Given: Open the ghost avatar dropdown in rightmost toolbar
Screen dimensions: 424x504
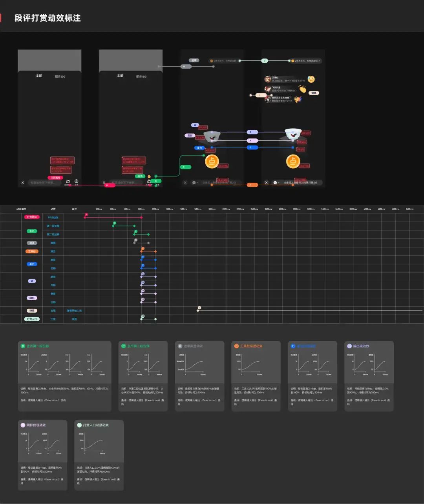Looking at the screenshot, I should tap(276, 182).
